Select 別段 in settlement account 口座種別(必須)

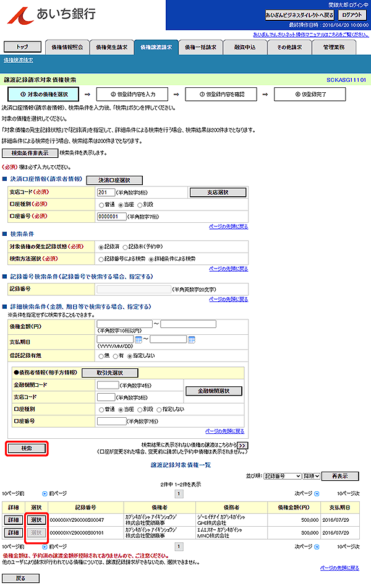(x=140, y=205)
